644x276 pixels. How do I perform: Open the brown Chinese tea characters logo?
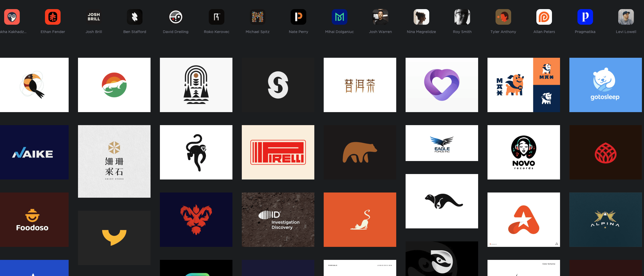click(360, 85)
